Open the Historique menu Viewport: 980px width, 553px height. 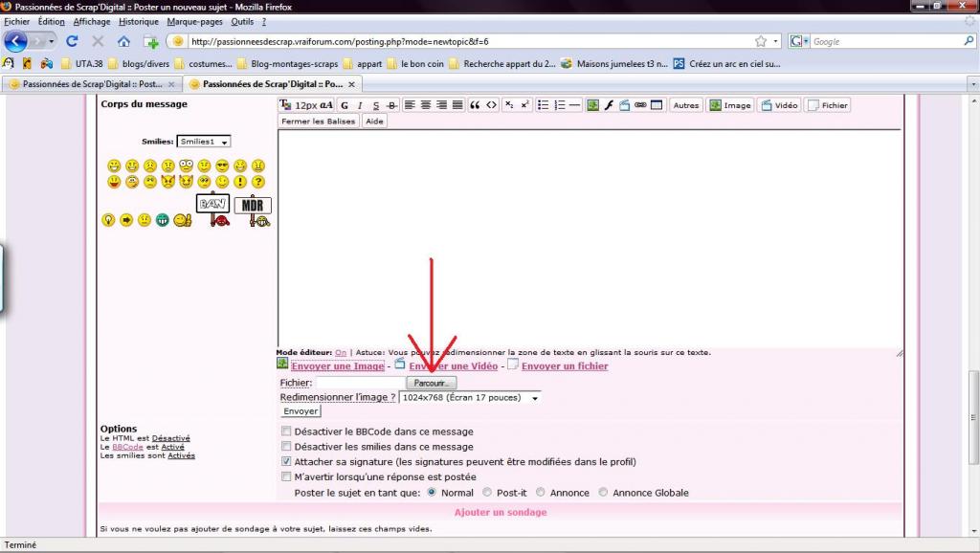(x=139, y=21)
